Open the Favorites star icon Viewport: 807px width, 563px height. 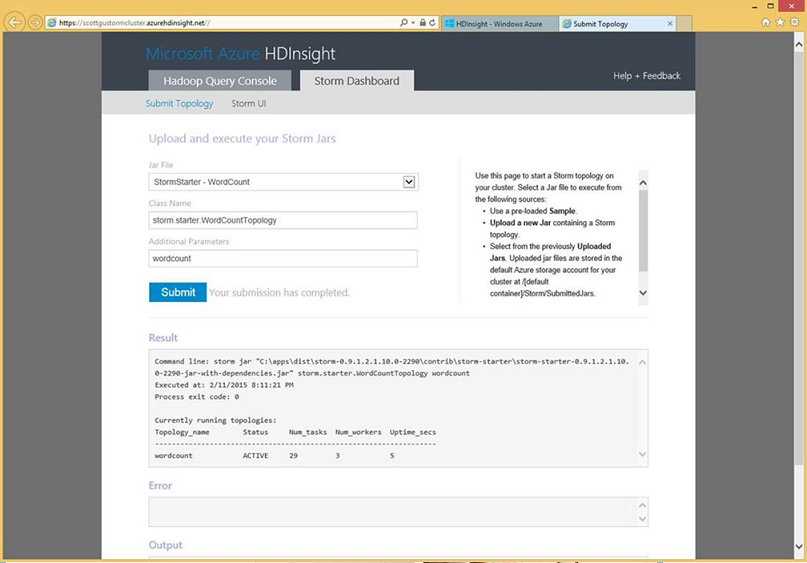(780, 22)
